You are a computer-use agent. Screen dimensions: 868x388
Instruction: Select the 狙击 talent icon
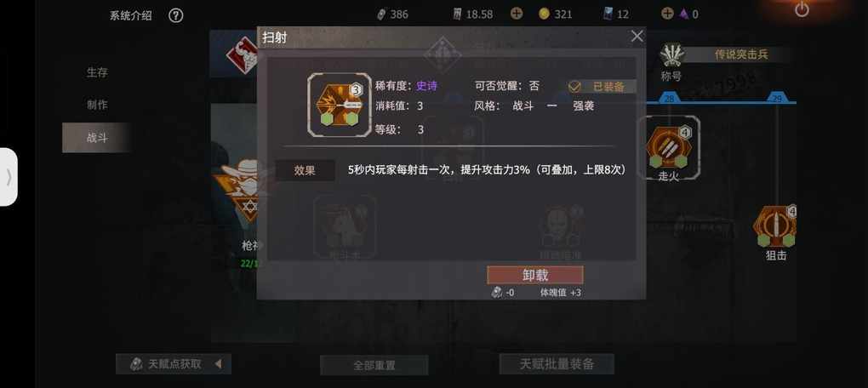tap(775, 226)
